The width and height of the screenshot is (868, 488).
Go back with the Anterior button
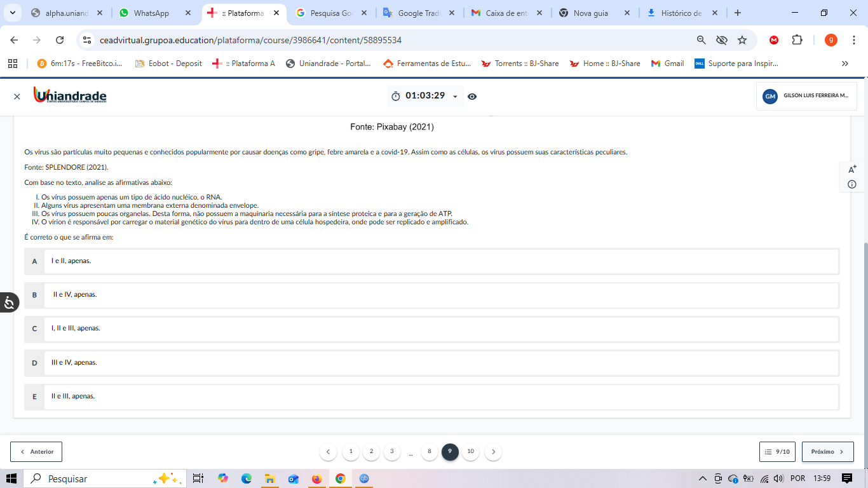coord(36,452)
